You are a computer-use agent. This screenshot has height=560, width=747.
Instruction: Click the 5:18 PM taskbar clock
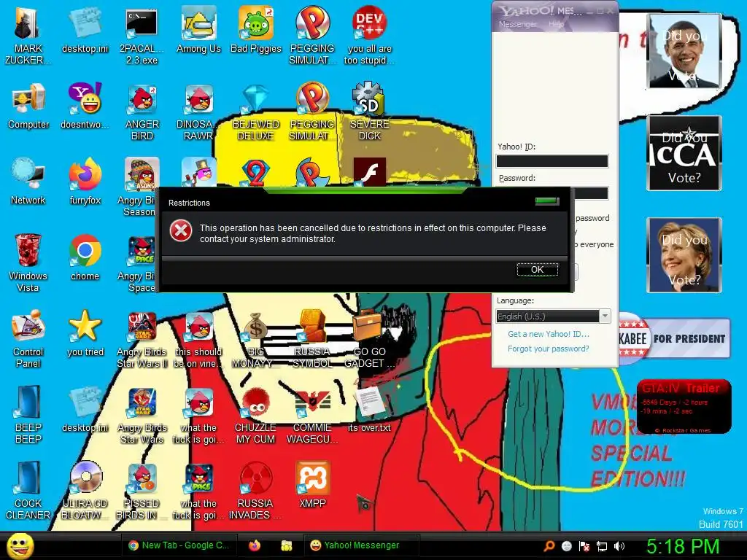pyautogui.click(x=682, y=546)
